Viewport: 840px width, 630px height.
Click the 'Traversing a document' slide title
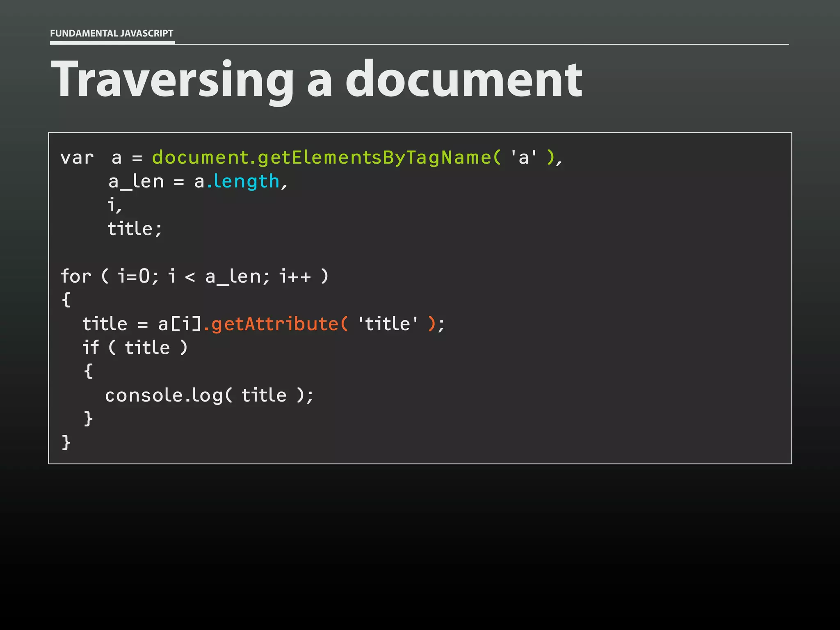click(316, 79)
